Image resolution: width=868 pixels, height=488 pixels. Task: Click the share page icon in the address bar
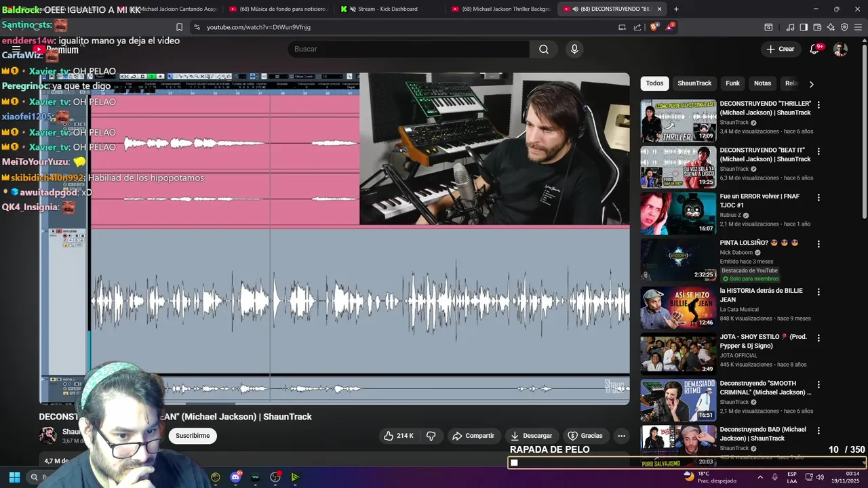pyautogui.click(x=637, y=27)
